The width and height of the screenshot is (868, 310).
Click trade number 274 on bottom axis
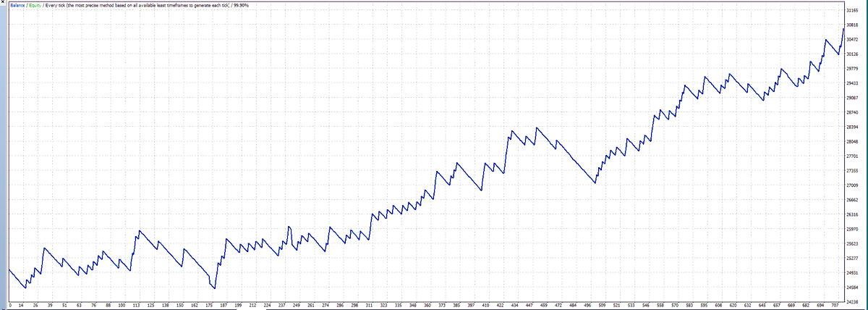coord(326,306)
